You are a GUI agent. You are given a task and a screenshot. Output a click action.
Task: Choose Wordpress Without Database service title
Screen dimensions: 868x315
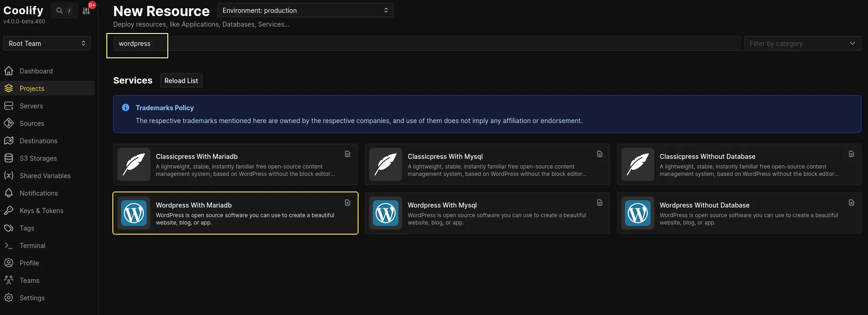(x=704, y=205)
